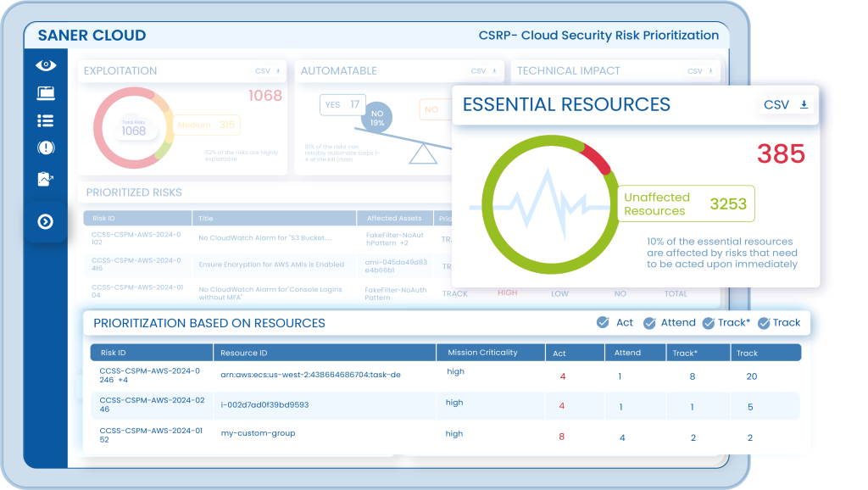This screenshot has height=490, width=868.
Task: Click the red segment of Essential Resources donut
Action: point(596,159)
